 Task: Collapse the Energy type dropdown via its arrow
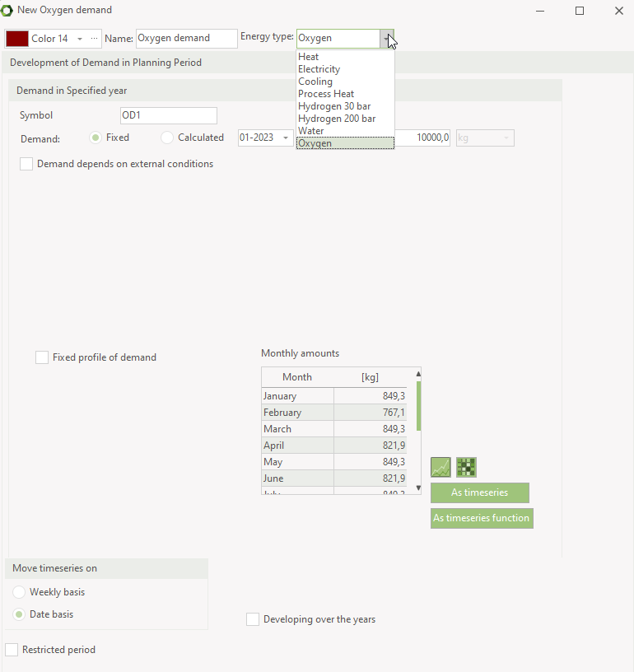point(386,39)
